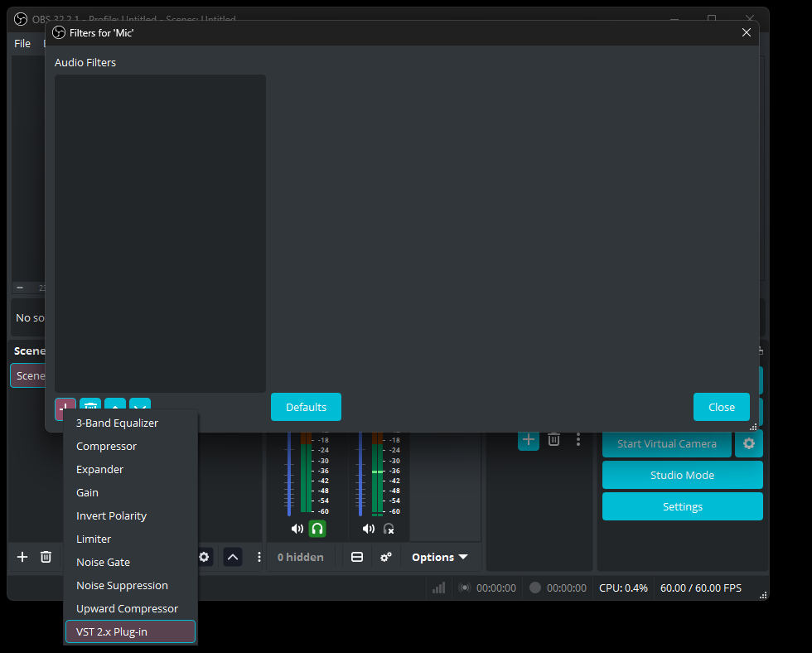Open source properties via the gear icon
Viewport: 812px width, 653px height.
point(204,557)
